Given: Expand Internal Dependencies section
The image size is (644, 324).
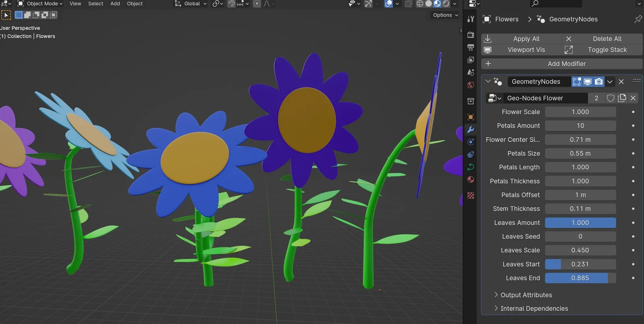Looking at the screenshot, I should (x=531, y=309).
